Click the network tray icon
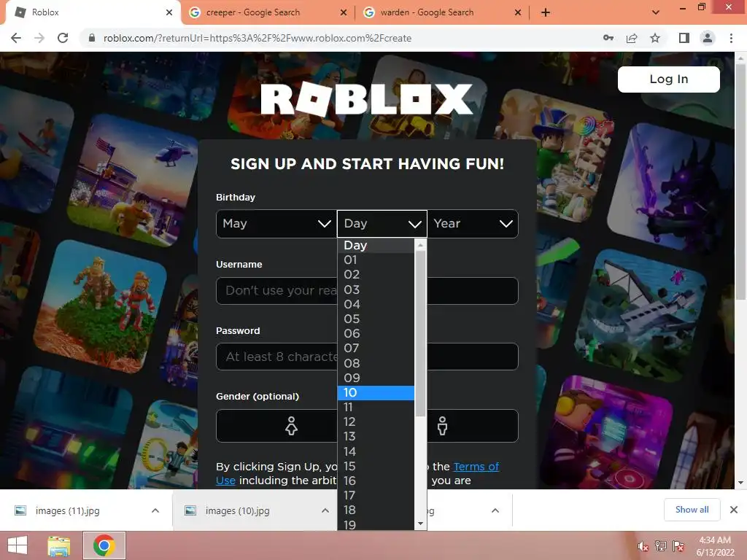Screen dimensions: 747x560 point(661,546)
